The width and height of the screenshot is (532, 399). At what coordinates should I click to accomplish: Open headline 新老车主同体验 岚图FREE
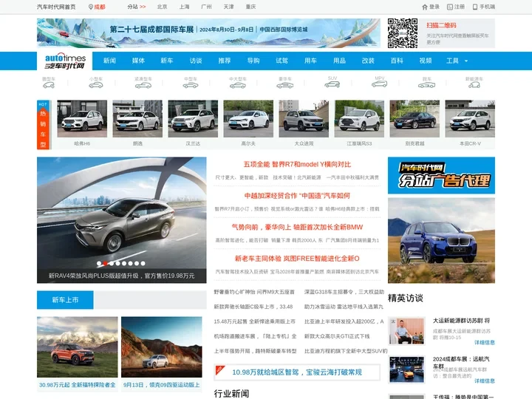click(x=297, y=259)
